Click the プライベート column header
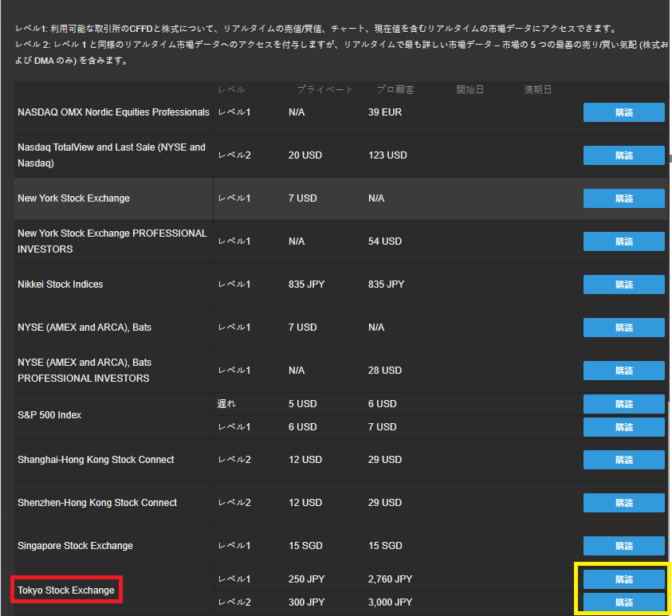 click(x=325, y=89)
